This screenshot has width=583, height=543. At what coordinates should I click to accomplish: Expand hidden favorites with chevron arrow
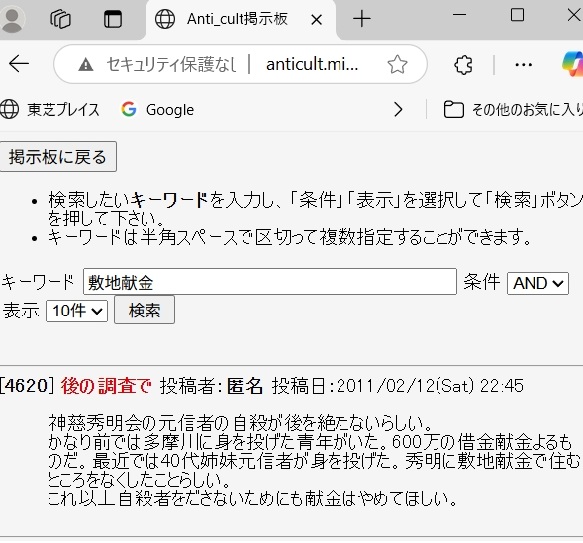398,109
